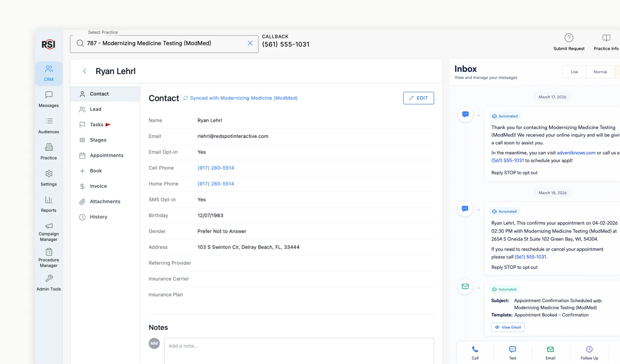620x364 pixels.
Task: Click the search magnifier in Select Practice
Action: (80, 43)
